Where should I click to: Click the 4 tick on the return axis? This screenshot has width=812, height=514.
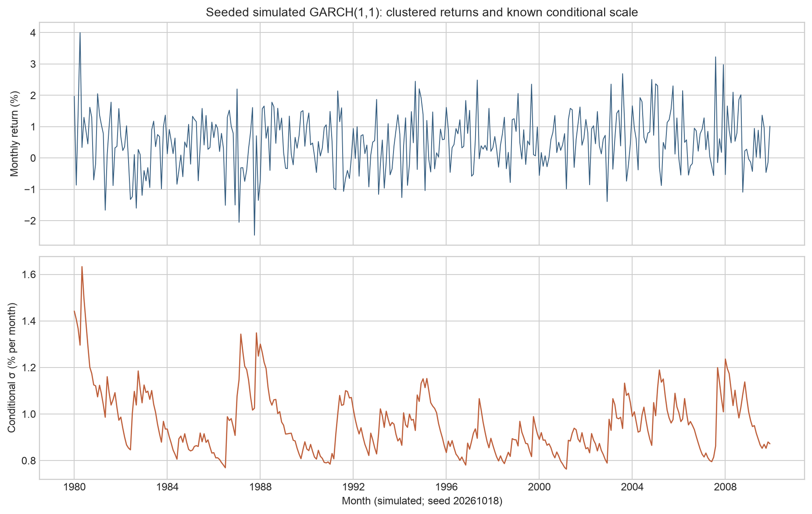pyautogui.click(x=32, y=33)
